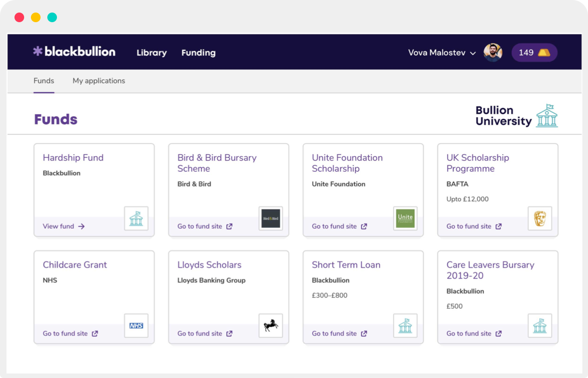Click the external link icon on Childcare Grant
Screen dimensions: 588x378
click(94, 333)
